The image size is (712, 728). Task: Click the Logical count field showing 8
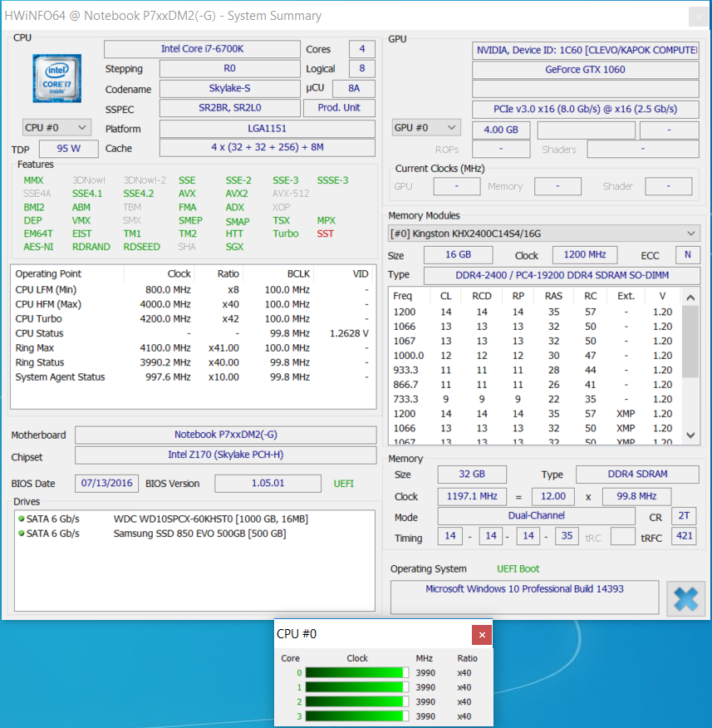pyautogui.click(x=362, y=69)
